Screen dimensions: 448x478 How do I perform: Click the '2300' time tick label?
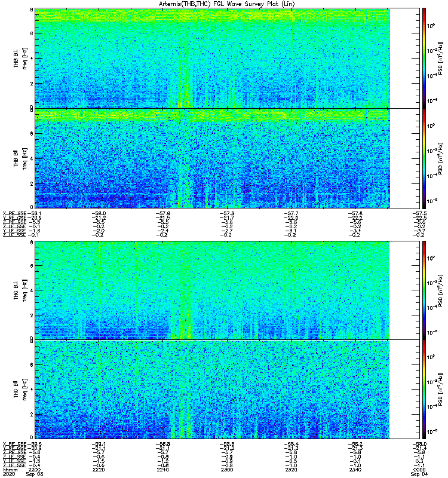coord(227,470)
